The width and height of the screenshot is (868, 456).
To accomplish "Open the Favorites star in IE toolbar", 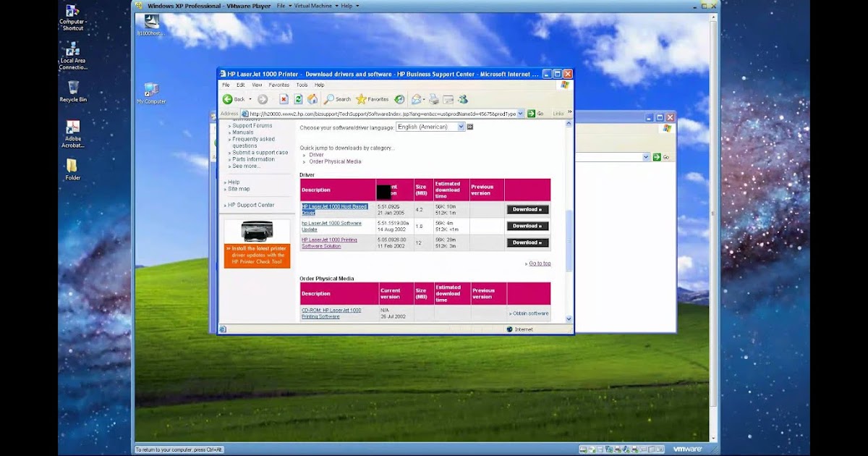I will tap(373, 99).
